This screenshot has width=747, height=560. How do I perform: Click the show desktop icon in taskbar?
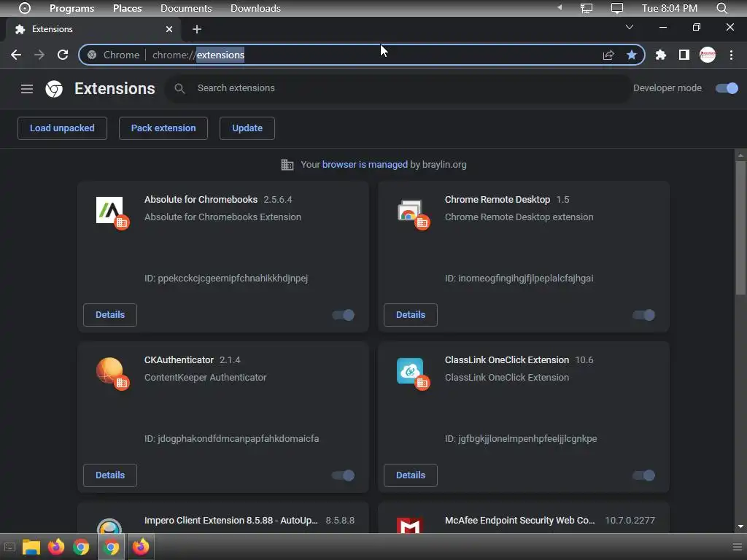(9, 547)
